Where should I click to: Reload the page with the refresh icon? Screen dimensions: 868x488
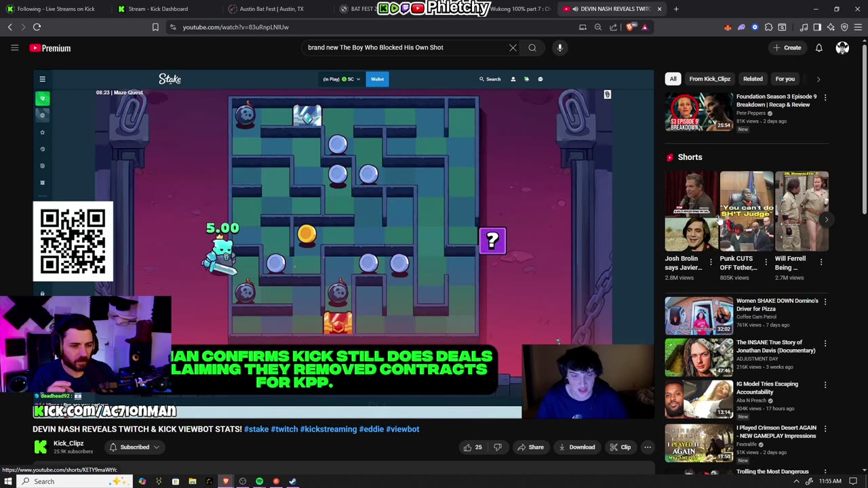tap(37, 27)
